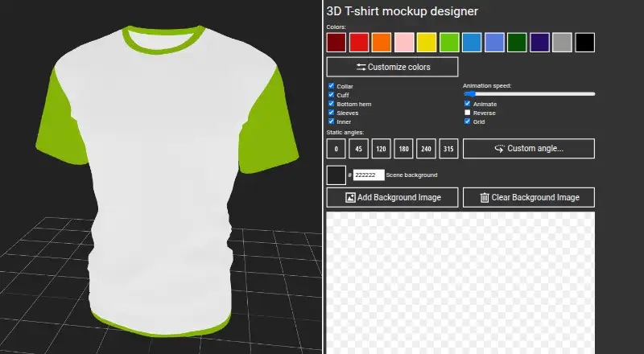
Task: Disable the Sleeves checkbox
Action: coord(331,113)
